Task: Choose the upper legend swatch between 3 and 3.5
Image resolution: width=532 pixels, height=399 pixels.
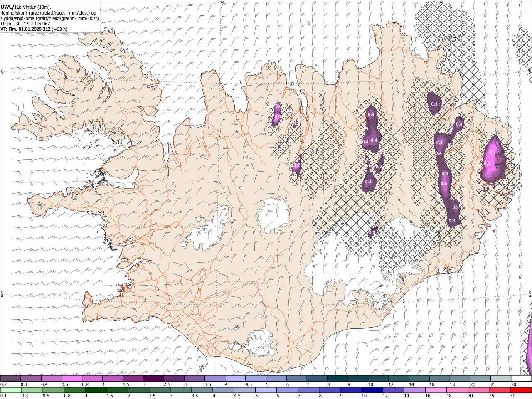Action: pos(194,379)
